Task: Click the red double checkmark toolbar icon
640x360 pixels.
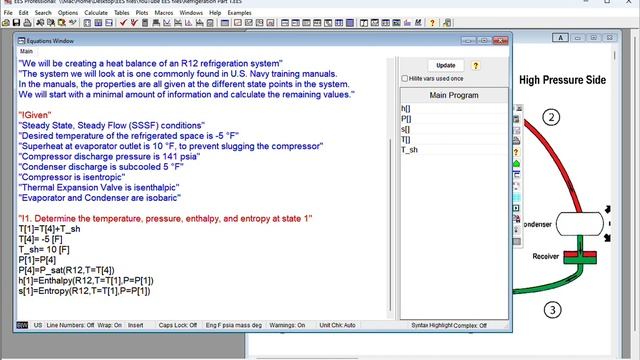Action: coord(134,23)
